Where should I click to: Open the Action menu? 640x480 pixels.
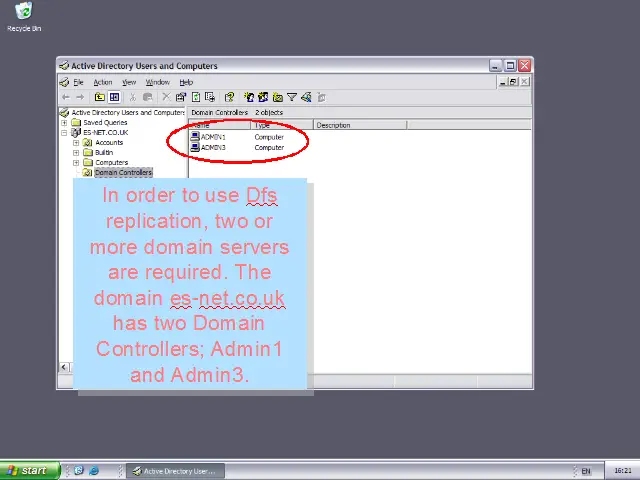click(x=103, y=82)
